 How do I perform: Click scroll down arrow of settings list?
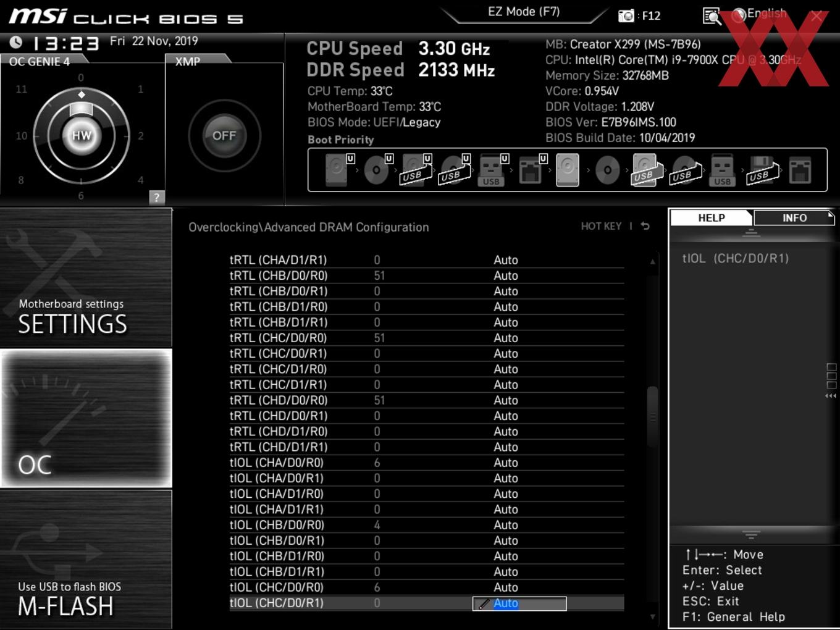652,616
